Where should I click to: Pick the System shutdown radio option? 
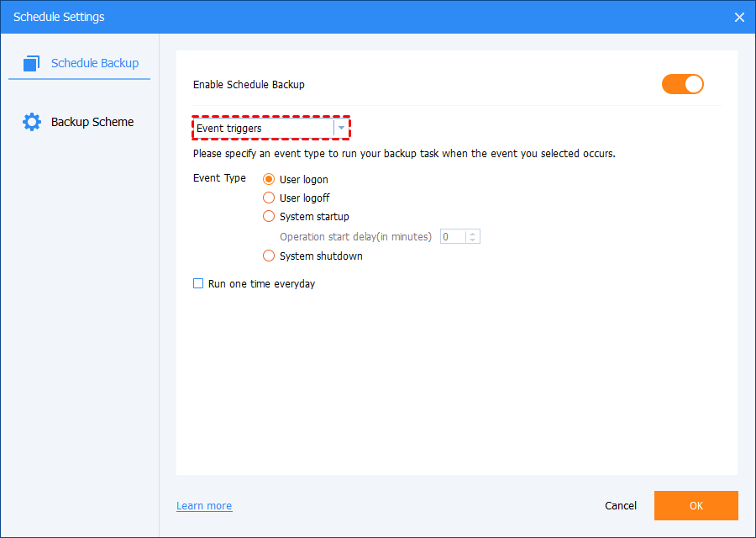[x=269, y=256]
